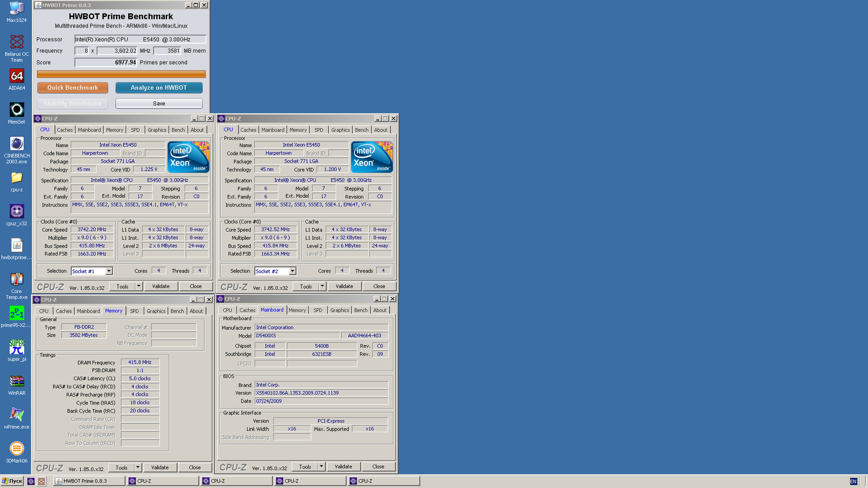Open the Start (Пуск) menu
The width and height of the screenshot is (868, 488).
click(12, 481)
